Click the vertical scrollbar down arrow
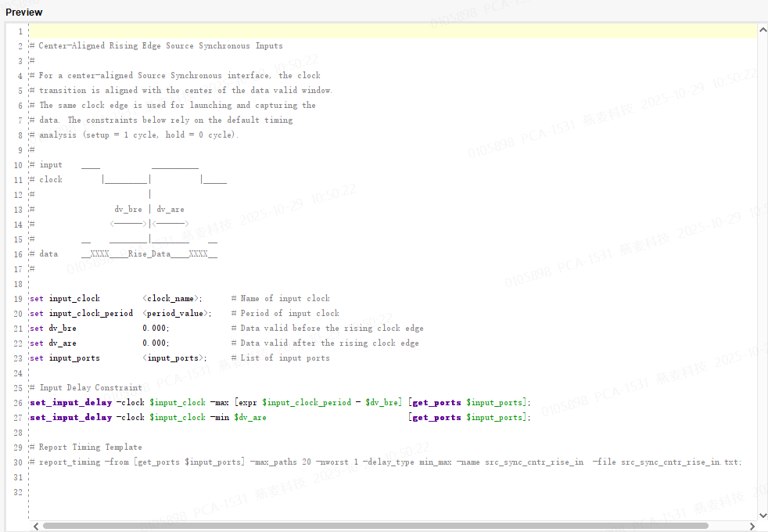 pyautogui.click(x=763, y=516)
